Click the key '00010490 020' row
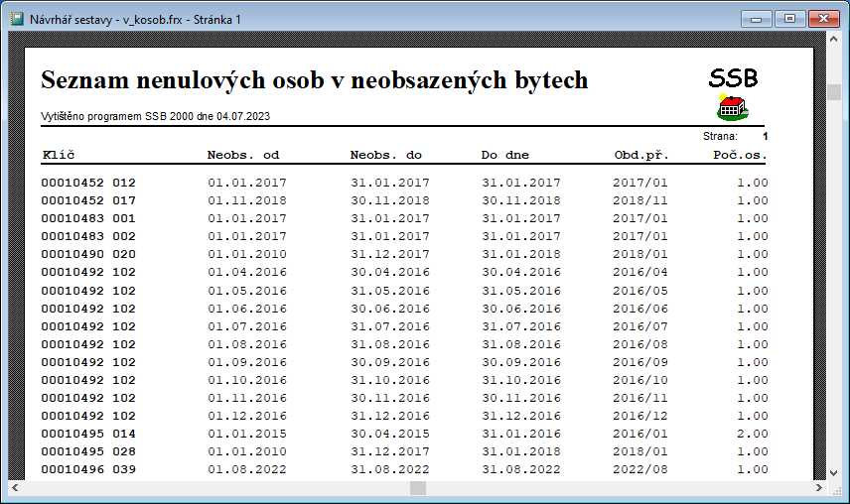 click(88, 254)
